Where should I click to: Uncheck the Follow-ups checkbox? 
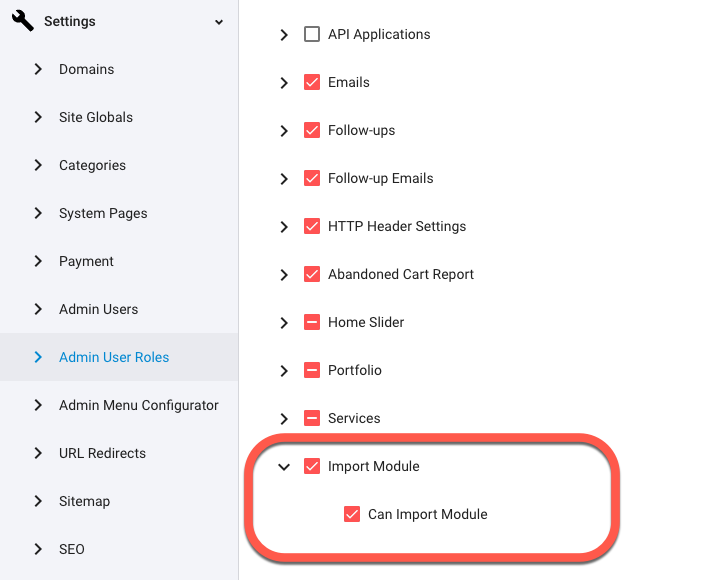coord(312,130)
